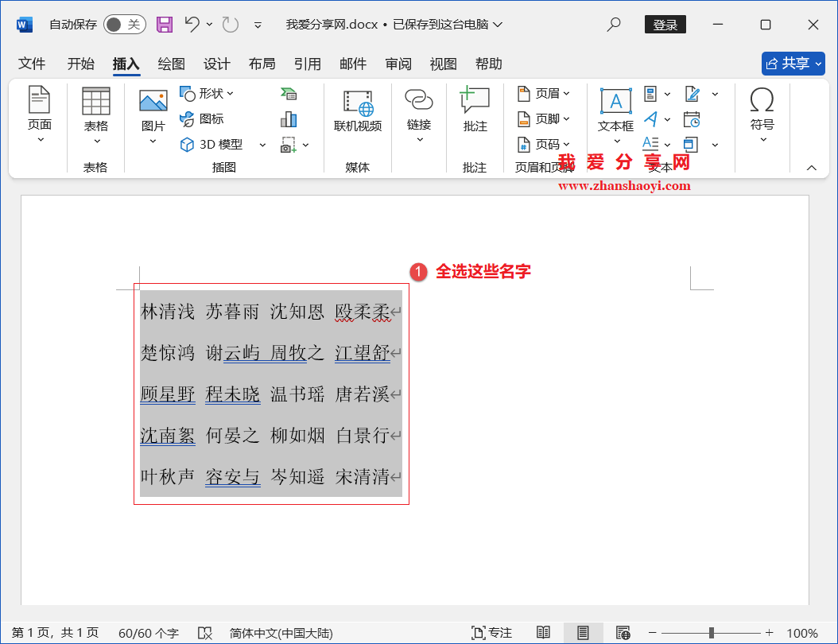The image size is (838, 644).
Task: Switch to the 审阅 (Review) tab
Action: (x=398, y=64)
